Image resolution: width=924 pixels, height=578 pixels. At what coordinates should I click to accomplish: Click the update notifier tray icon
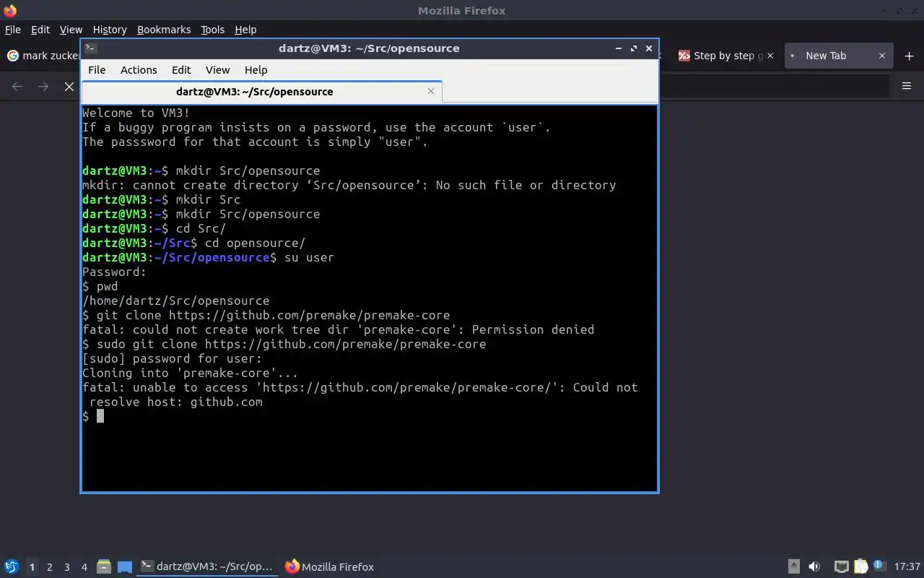pos(879,566)
